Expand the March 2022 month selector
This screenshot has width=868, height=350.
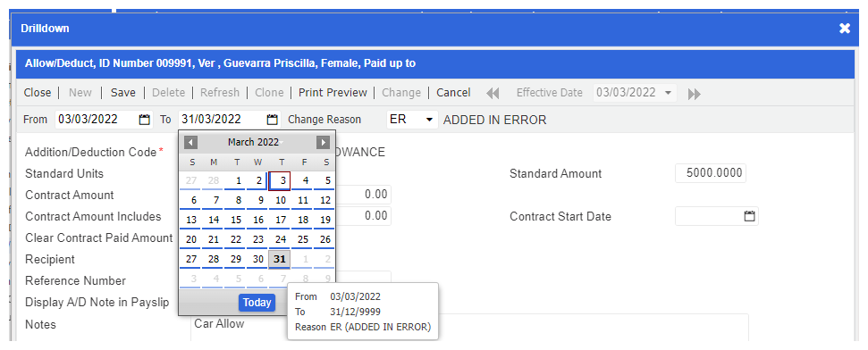255,143
